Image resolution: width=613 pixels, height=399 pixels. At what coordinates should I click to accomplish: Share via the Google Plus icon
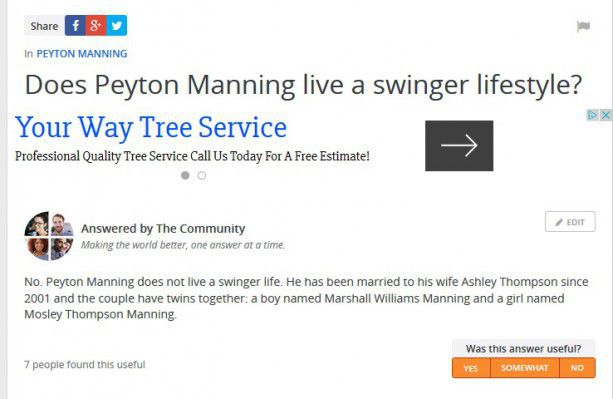96,25
